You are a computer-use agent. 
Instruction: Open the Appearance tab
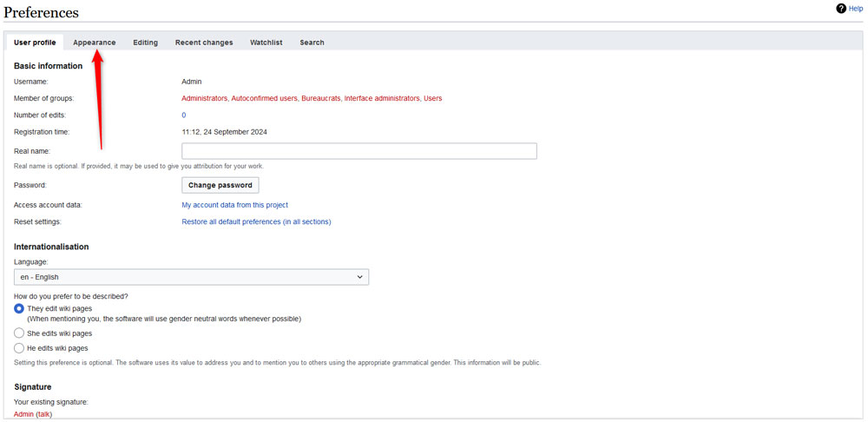[94, 43]
